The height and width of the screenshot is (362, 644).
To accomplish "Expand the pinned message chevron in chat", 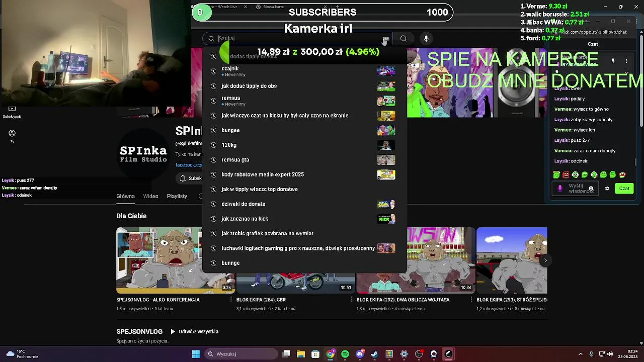I will coord(626,73).
